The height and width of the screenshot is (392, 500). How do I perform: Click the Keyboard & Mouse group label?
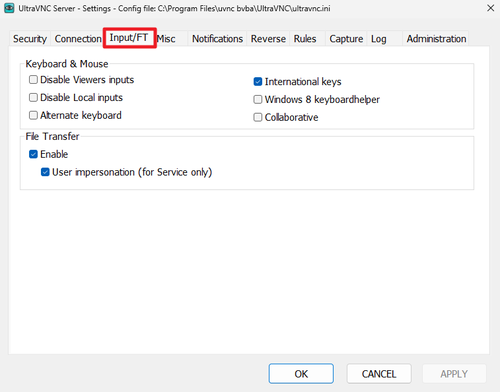tap(67, 64)
